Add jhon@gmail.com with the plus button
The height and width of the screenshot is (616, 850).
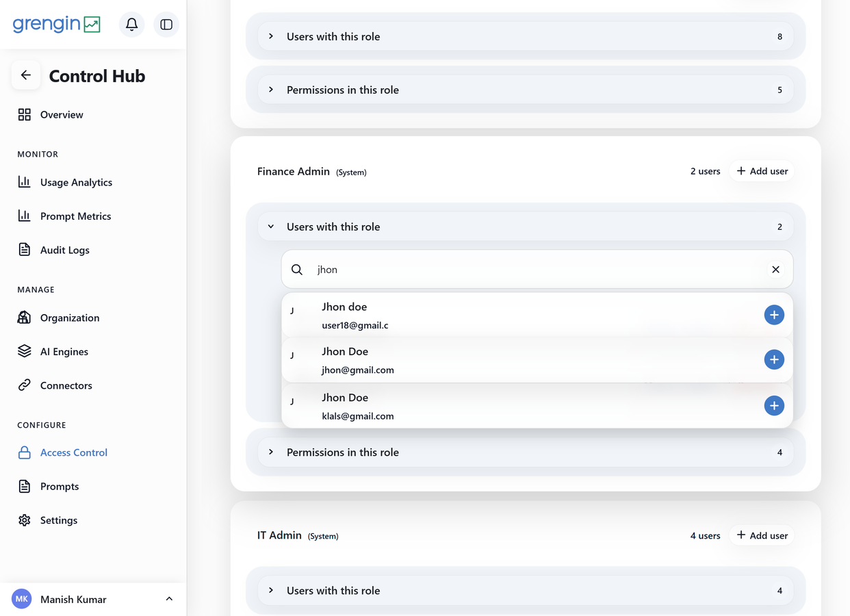[774, 359]
